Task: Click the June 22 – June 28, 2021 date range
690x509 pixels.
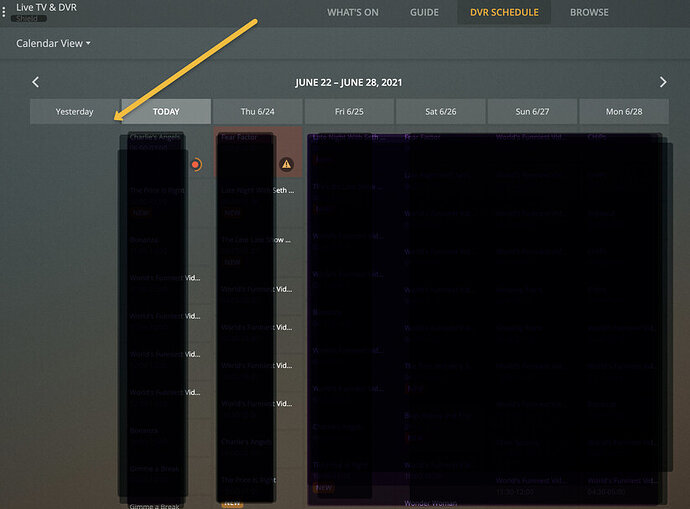Action: click(x=349, y=83)
